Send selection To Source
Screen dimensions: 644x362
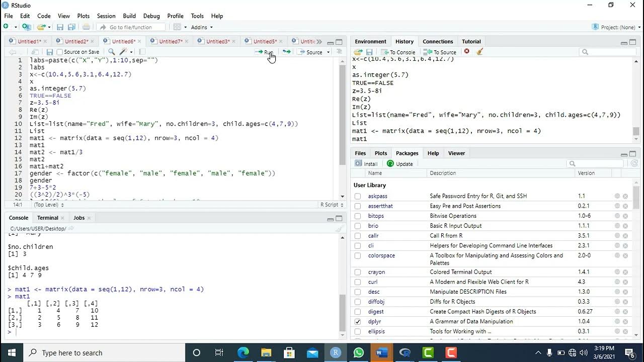pos(440,52)
